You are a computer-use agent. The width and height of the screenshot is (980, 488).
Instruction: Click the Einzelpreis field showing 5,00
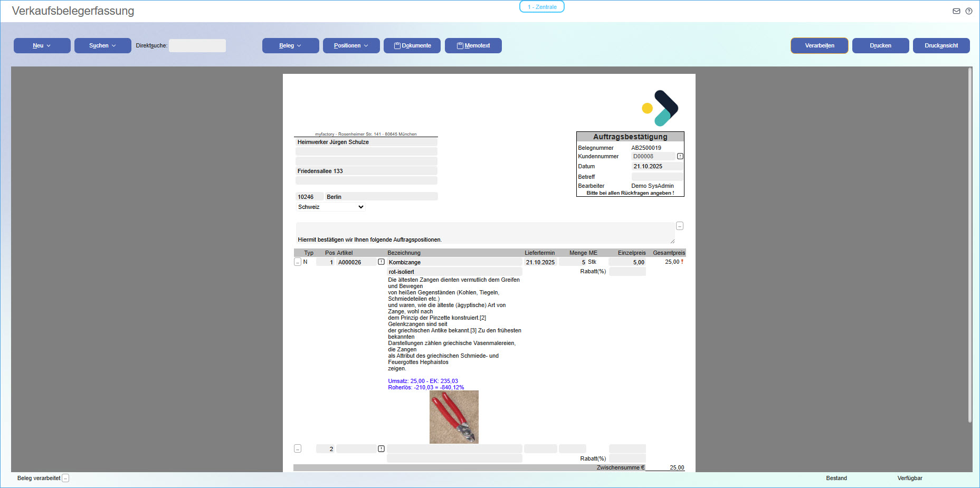(x=627, y=262)
